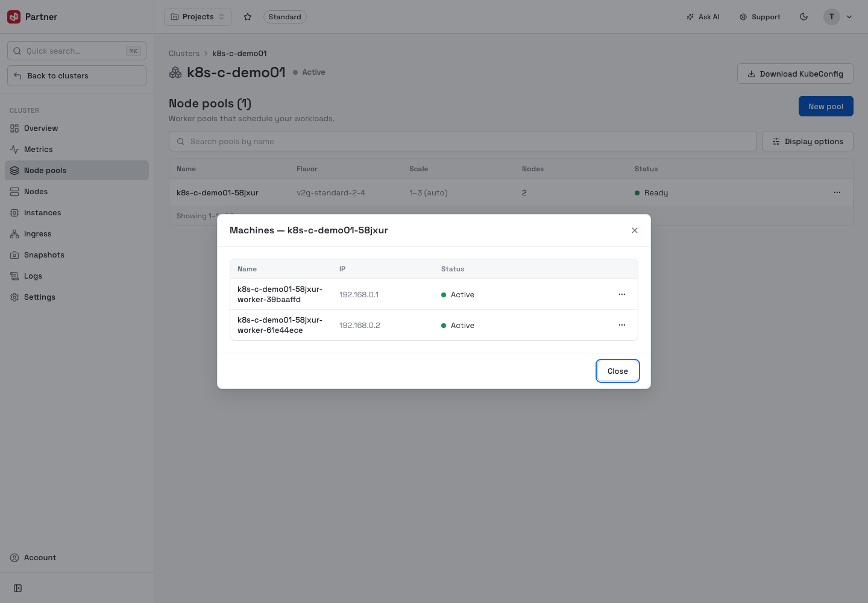Open Metrics in sidebar
Image resolution: width=868 pixels, height=603 pixels.
pyautogui.click(x=77, y=150)
